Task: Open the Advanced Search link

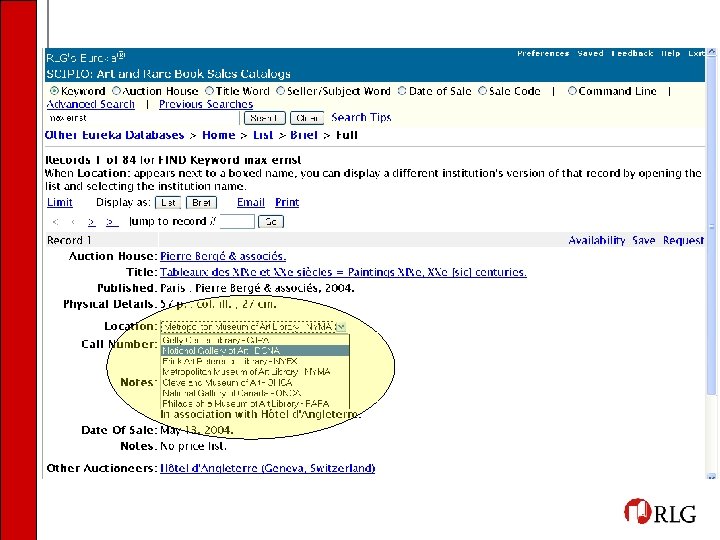Action: [90, 104]
